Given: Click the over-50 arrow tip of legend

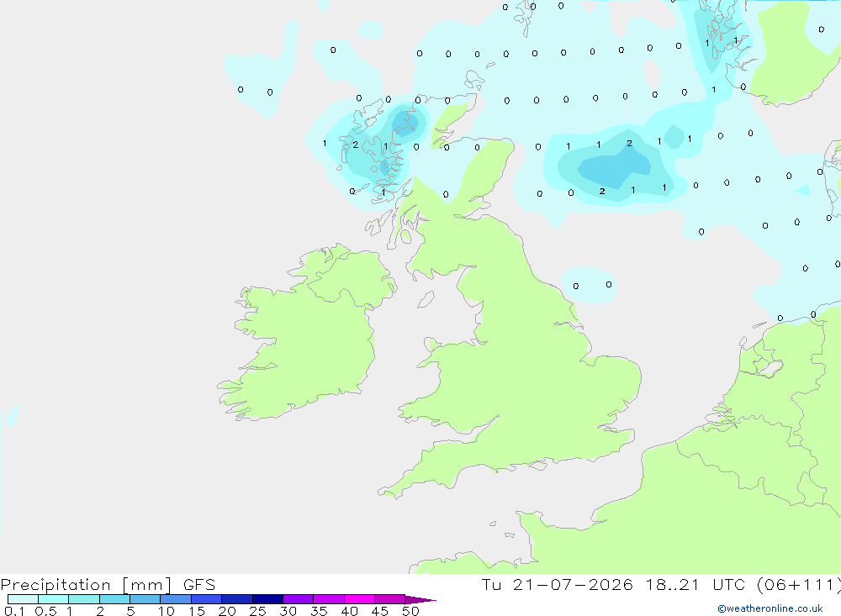Looking at the screenshot, I should [x=420, y=599].
